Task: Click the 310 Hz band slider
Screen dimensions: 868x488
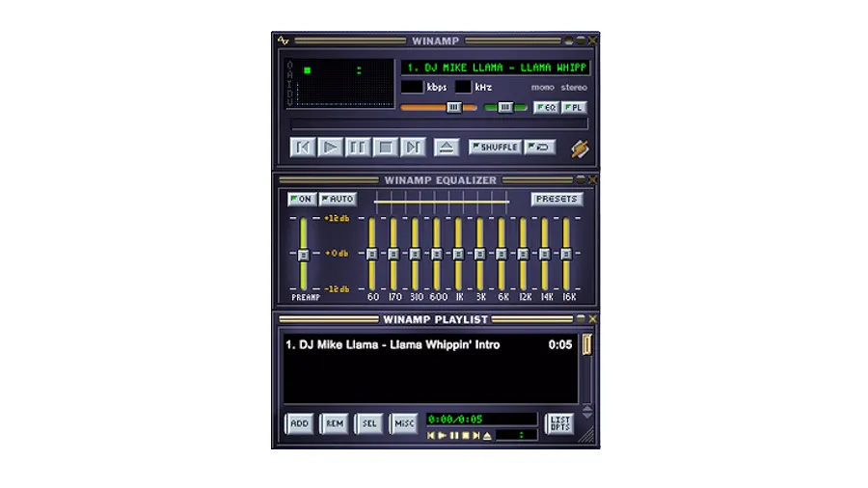Action: click(415, 254)
